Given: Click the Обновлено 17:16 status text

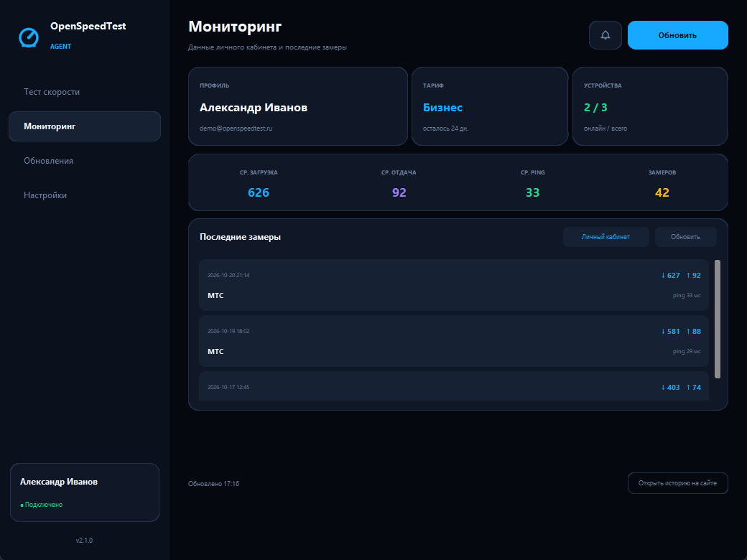Looking at the screenshot, I should pos(213,484).
